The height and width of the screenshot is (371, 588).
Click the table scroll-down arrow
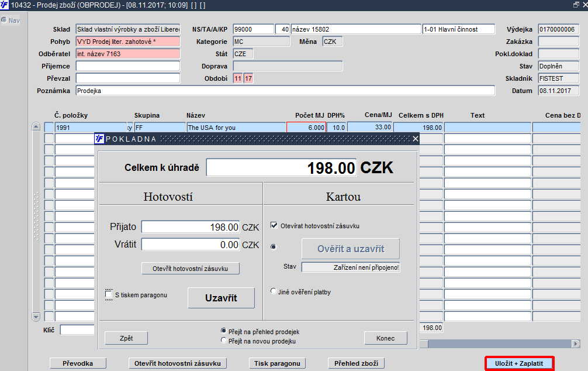[36, 317]
